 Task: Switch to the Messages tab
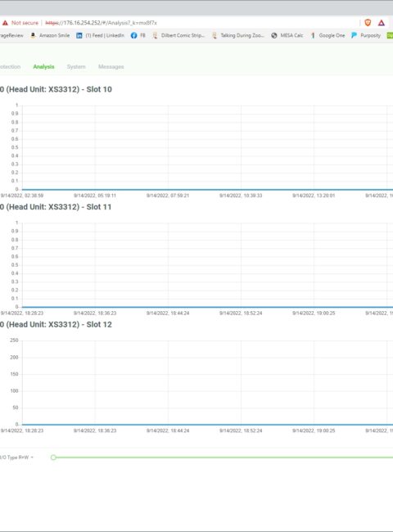[111, 66]
